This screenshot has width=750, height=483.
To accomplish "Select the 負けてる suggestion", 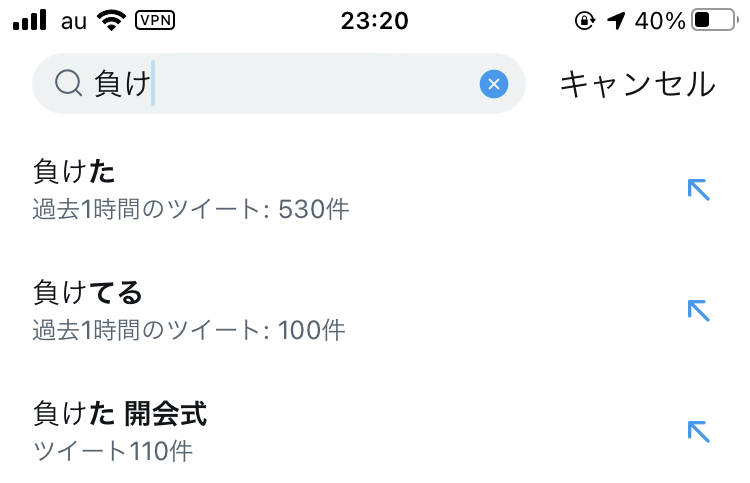I will tap(375, 311).
